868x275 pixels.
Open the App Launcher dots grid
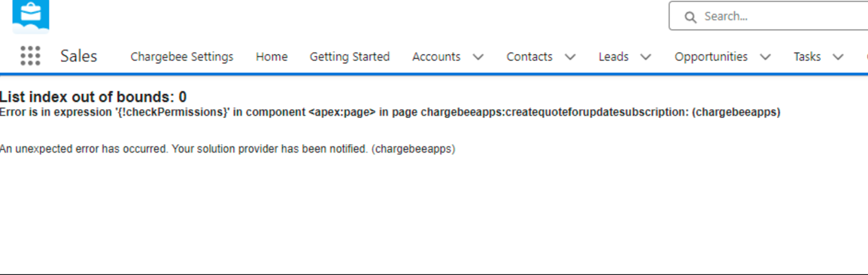pyautogui.click(x=30, y=56)
